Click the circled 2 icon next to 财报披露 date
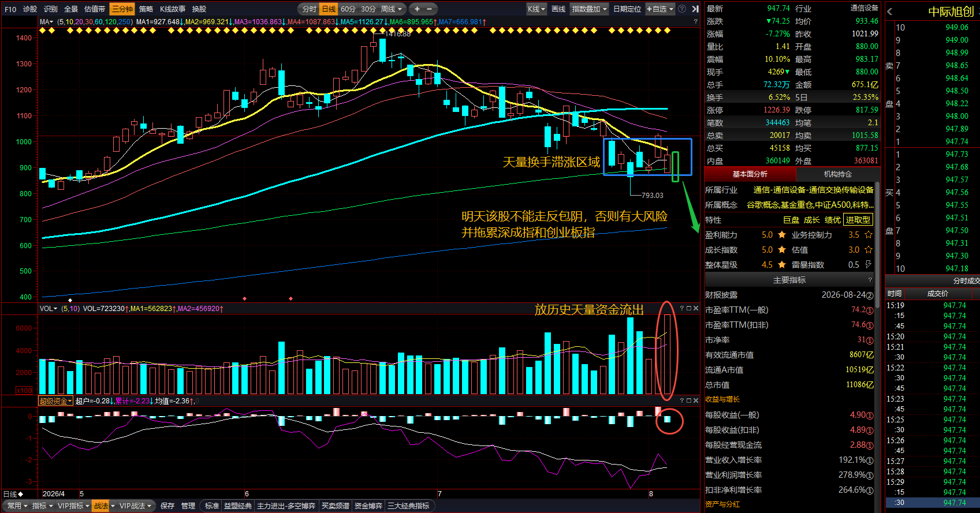980x513 pixels. tap(870, 295)
